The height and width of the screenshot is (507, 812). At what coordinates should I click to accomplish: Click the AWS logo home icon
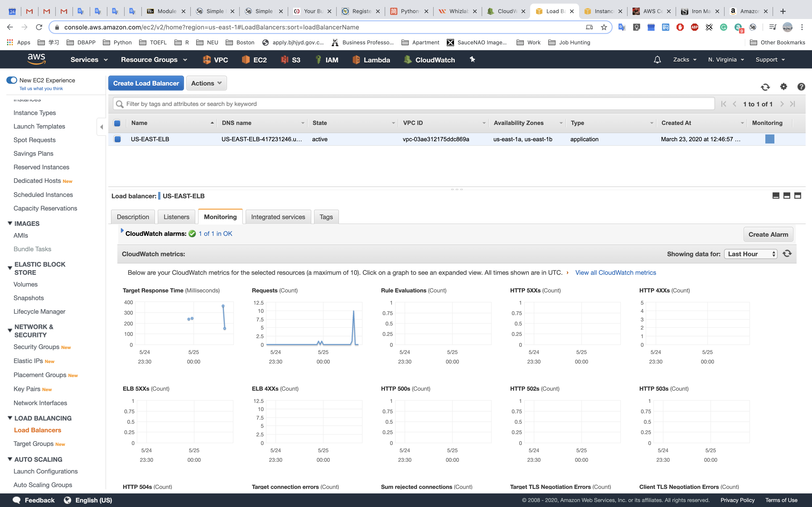[36, 59]
